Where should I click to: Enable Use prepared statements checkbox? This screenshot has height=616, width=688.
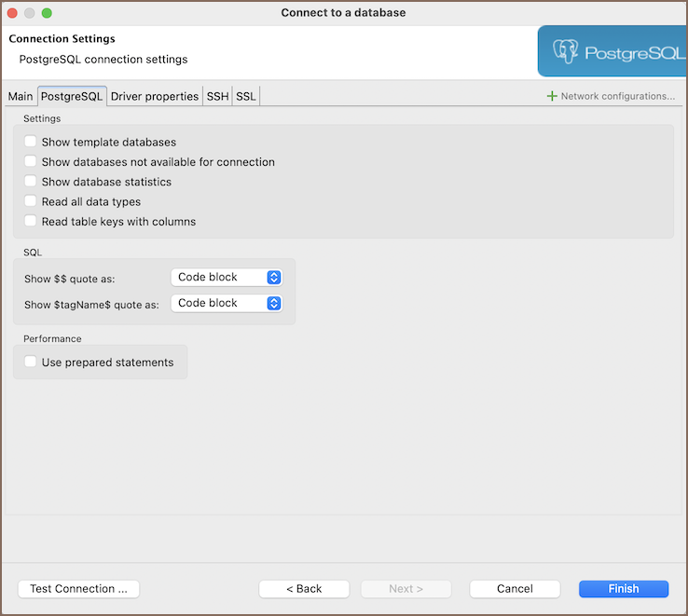(x=31, y=363)
